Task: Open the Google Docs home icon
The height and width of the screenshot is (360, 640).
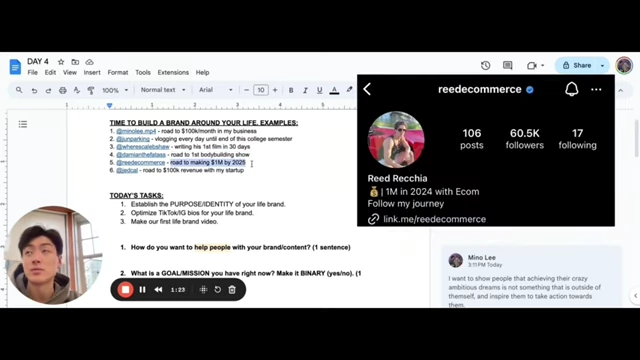Action: click(15, 67)
